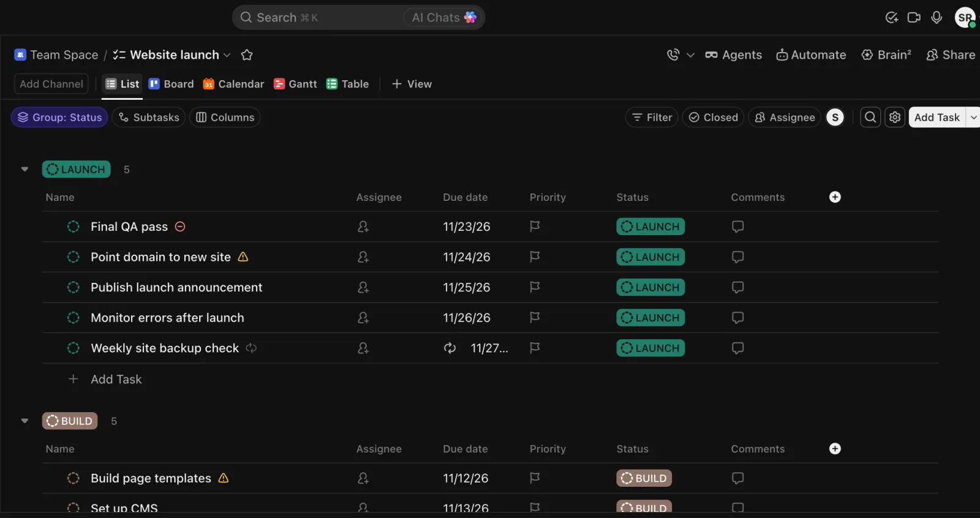Open list settings gear icon
This screenshot has height=518, width=980.
pyautogui.click(x=895, y=117)
